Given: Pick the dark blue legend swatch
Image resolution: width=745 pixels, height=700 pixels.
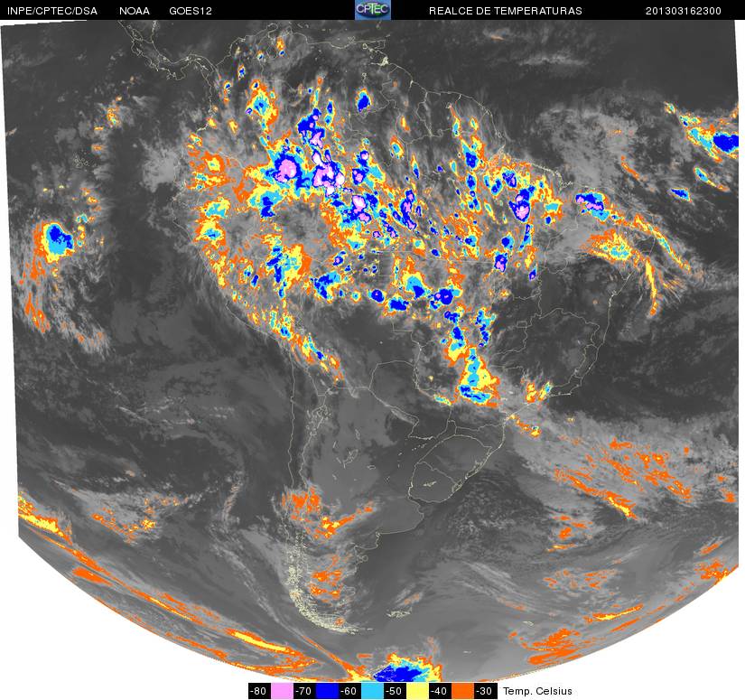Looking at the screenshot, I should (x=327, y=690).
